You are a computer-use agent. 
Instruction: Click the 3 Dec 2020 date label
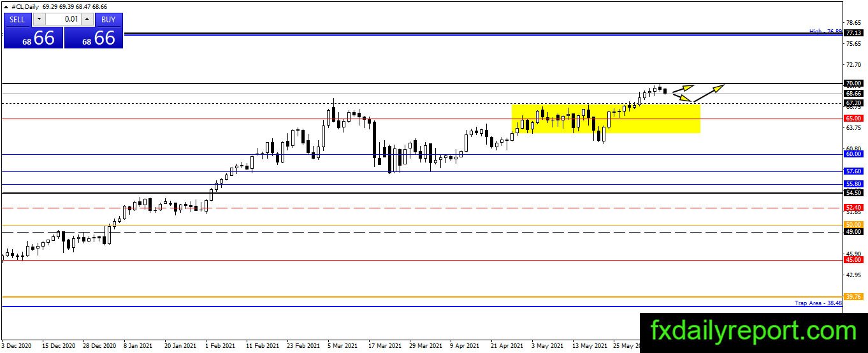[17, 346]
